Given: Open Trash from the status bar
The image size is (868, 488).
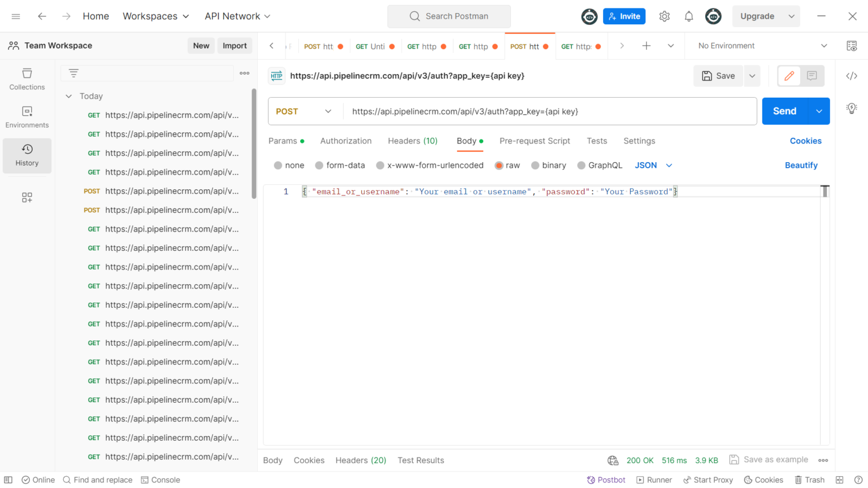Looking at the screenshot, I should point(810,480).
